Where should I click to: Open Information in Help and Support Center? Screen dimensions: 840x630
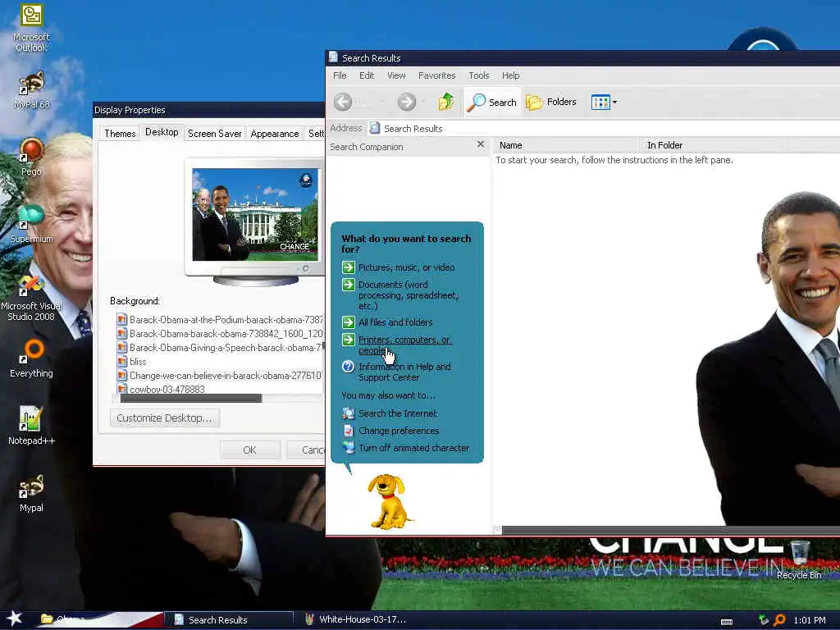pyautogui.click(x=404, y=372)
